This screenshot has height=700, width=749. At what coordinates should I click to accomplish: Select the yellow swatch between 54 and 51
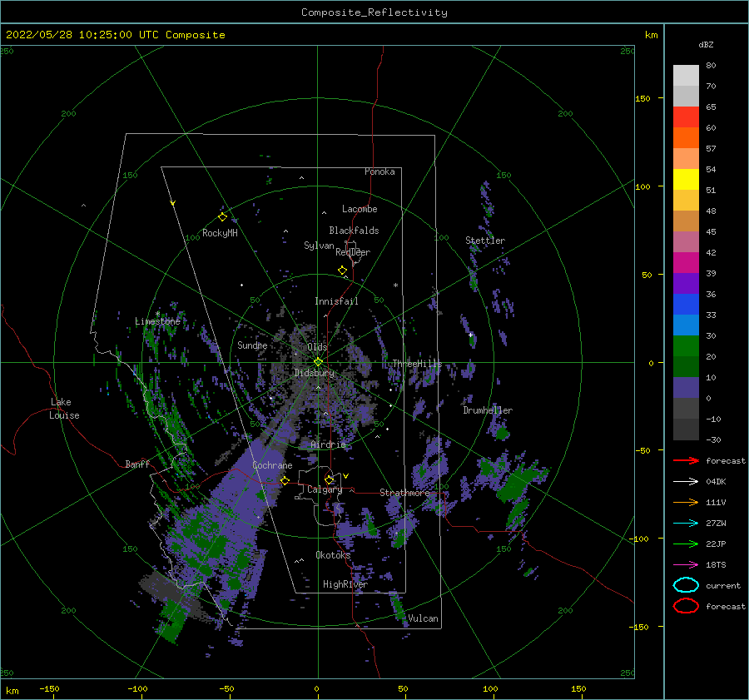pos(686,180)
